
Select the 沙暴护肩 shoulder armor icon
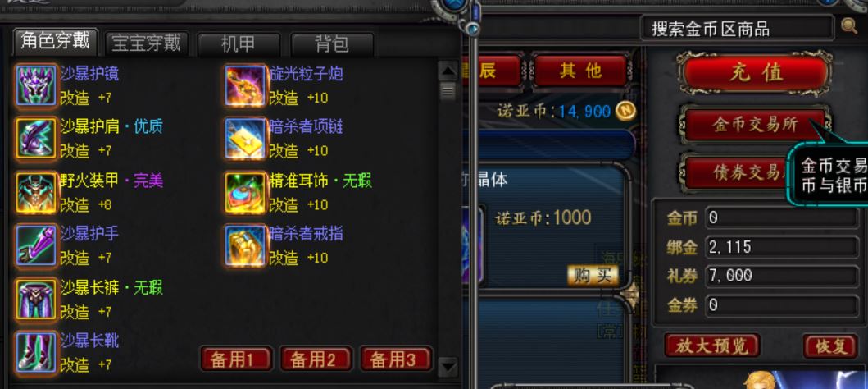(x=36, y=139)
